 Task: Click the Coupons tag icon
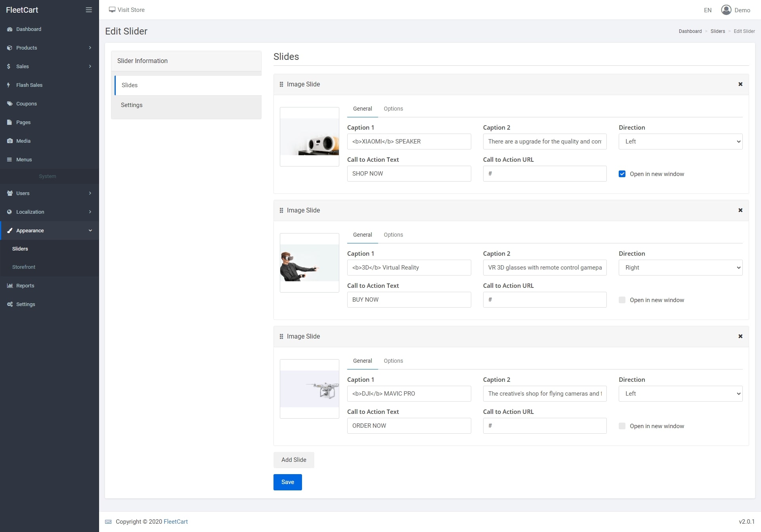pyautogui.click(x=10, y=103)
